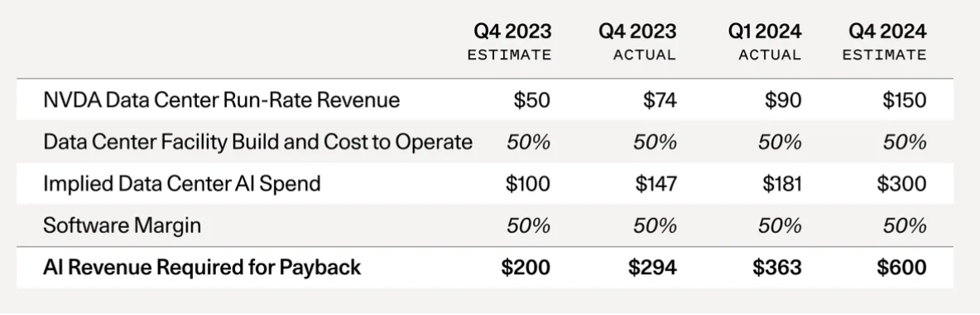The height and width of the screenshot is (315, 980).
Task: Click the $181 implied AI spend value
Action: 782,183
